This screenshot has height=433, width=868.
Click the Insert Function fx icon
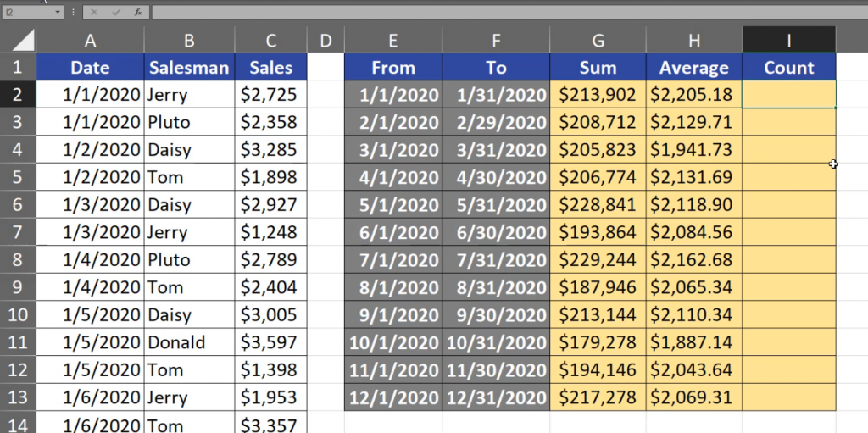coord(137,13)
